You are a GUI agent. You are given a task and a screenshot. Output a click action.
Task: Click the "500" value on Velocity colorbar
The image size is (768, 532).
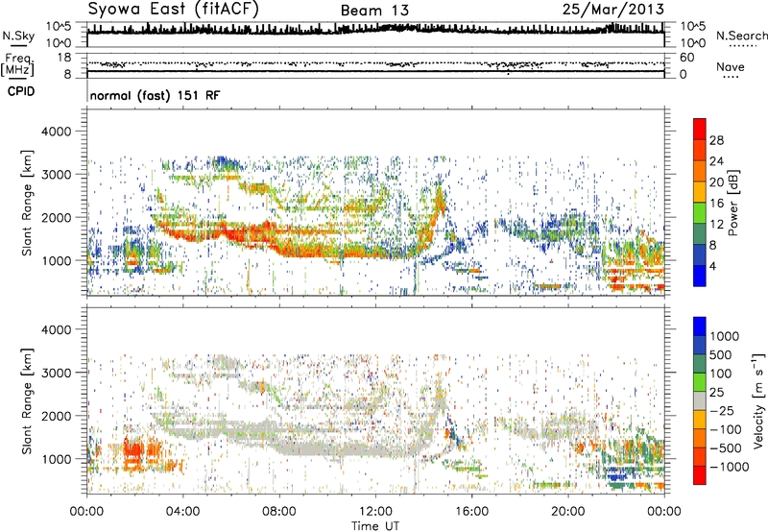pos(721,355)
